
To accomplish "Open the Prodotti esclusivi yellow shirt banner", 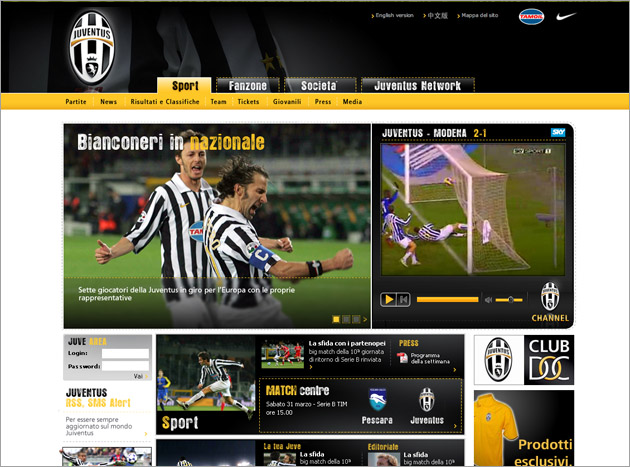I will point(524,428).
